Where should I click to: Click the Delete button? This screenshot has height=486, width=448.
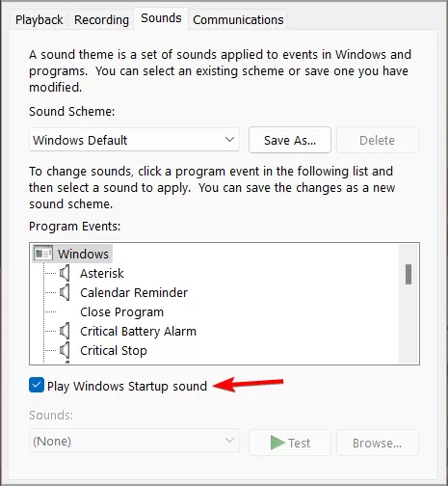tap(378, 140)
